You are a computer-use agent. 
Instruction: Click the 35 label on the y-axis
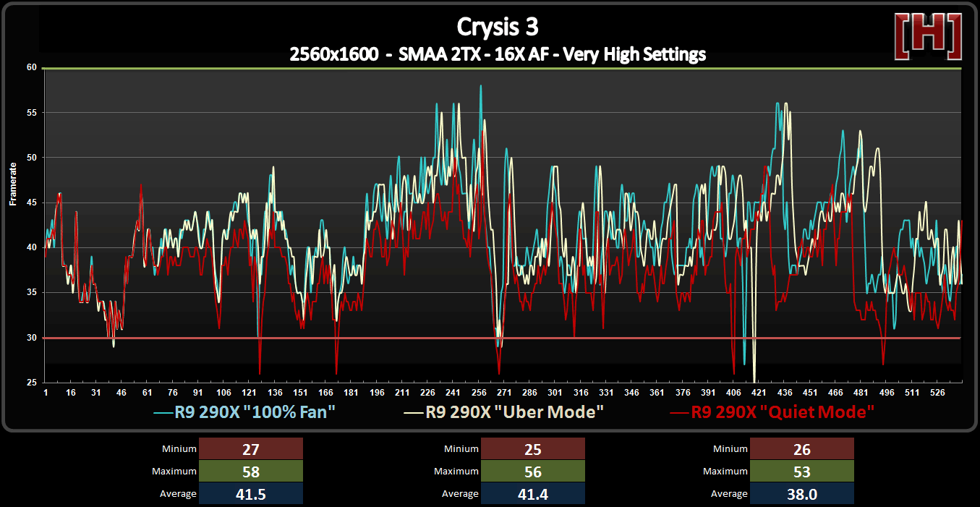(32, 293)
